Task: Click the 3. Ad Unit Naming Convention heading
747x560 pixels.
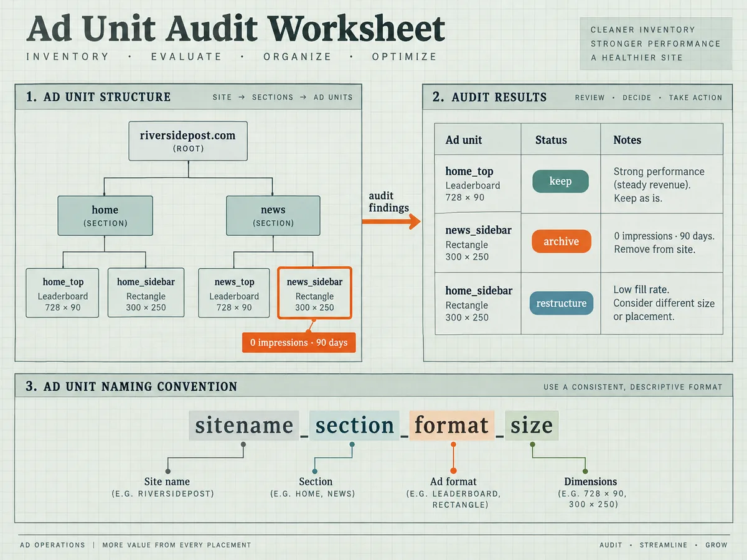Action: [131, 386]
